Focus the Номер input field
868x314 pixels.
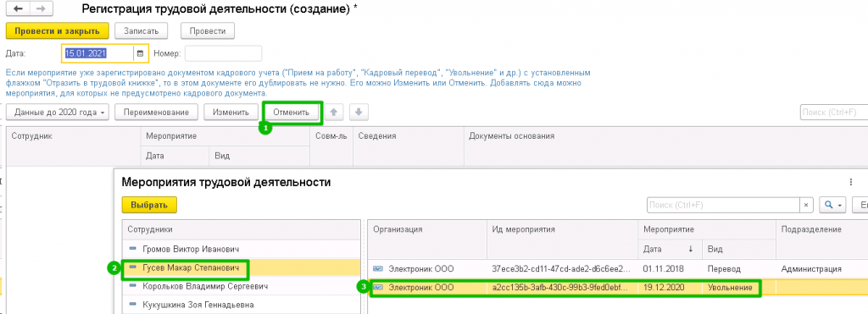point(224,53)
